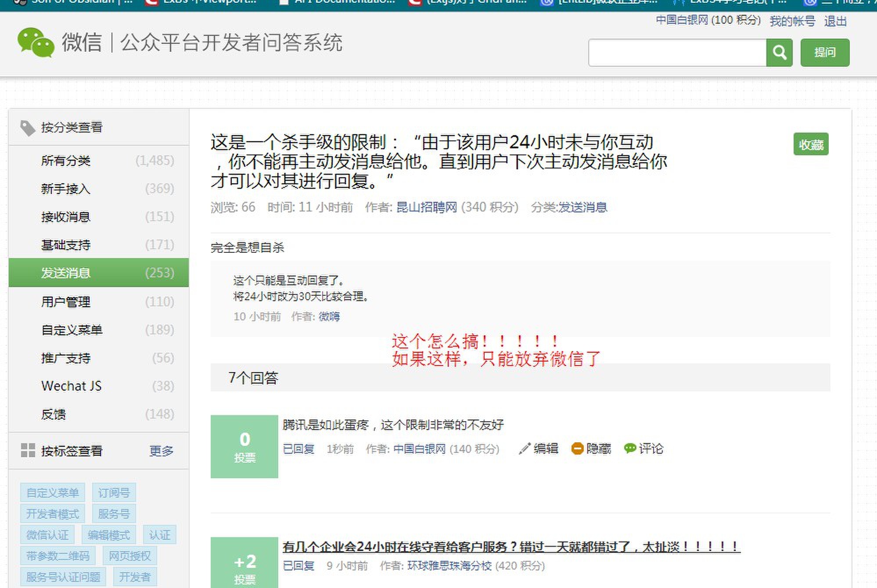Select 新手接入 category
This screenshot has width=877, height=588.
(x=99, y=189)
